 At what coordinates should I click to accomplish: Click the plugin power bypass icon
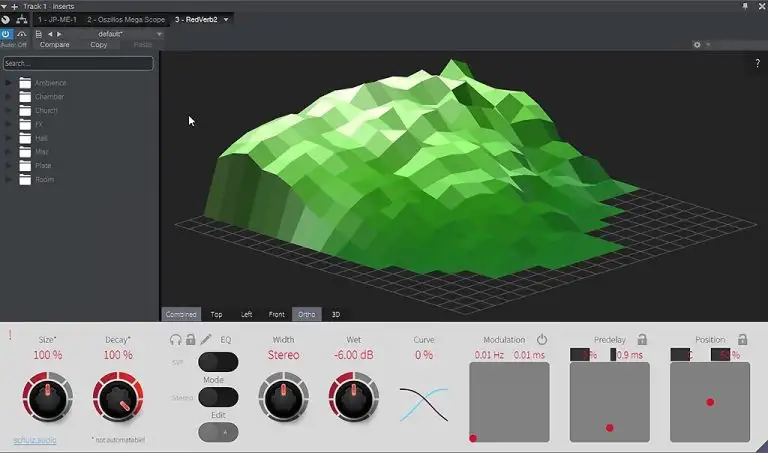pos(6,34)
